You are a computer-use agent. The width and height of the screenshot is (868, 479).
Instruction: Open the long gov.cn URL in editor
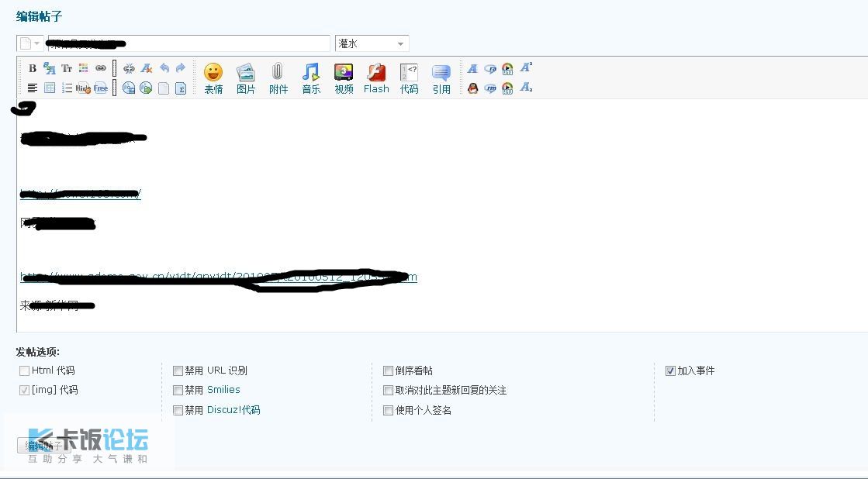(x=219, y=277)
